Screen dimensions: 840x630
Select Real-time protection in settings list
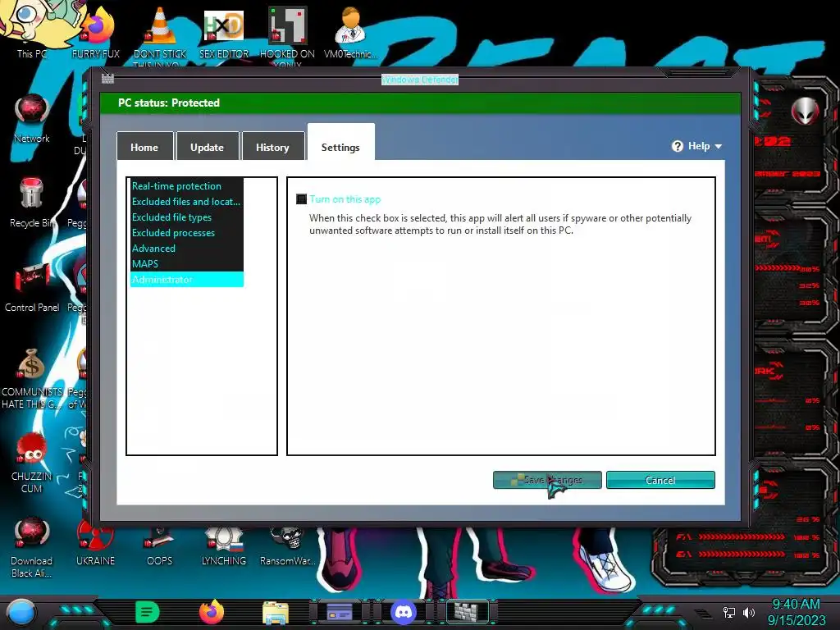tap(186, 186)
